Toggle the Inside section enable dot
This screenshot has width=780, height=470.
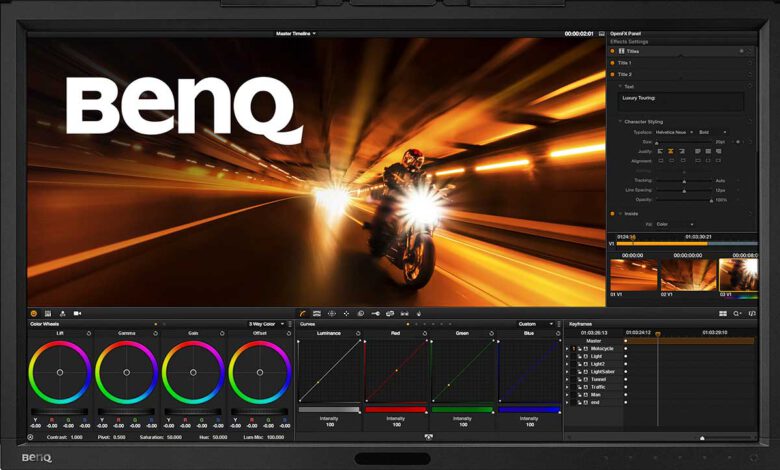point(613,213)
